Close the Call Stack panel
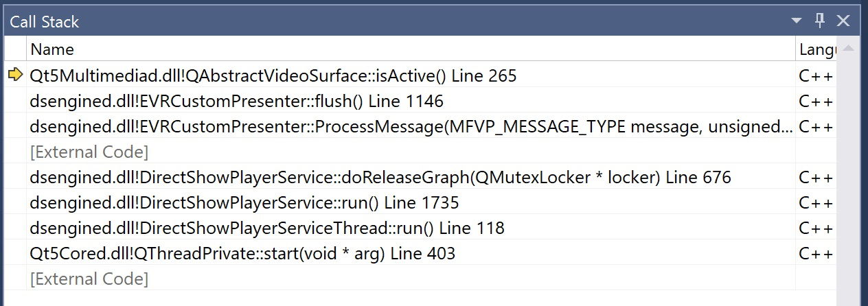 [844, 21]
